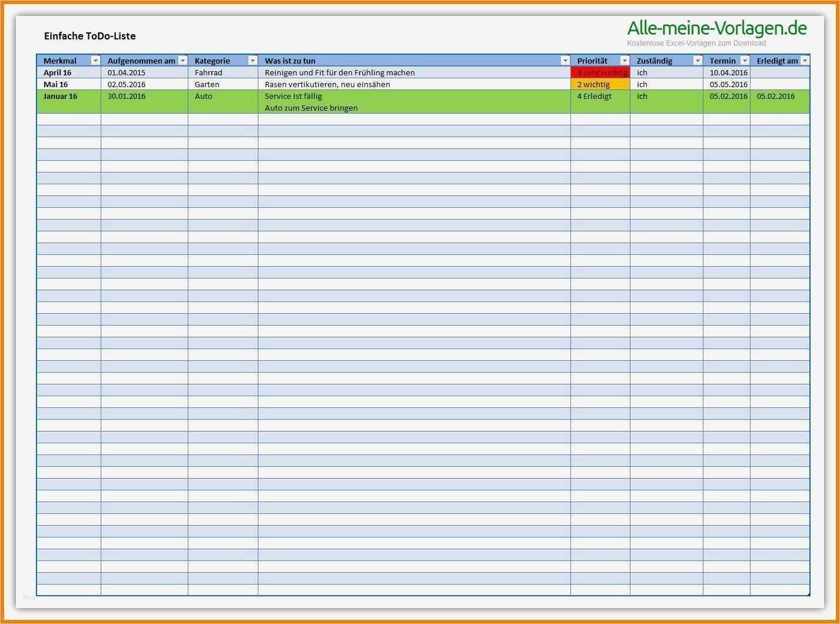
Task: Select the 'Fahrrad' category cell
Action: coord(223,72)
